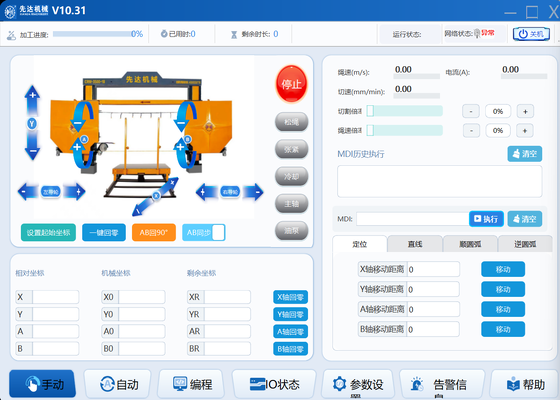The height and width of the screenshot is (400, 560).
Task: Click the 关机 power-off button
Action: click(531, 34)
